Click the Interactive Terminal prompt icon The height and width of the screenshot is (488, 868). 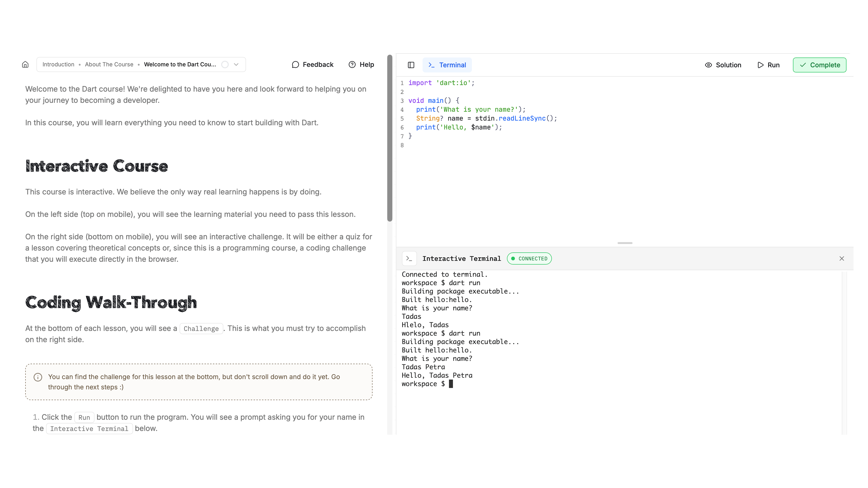[409, 258]
